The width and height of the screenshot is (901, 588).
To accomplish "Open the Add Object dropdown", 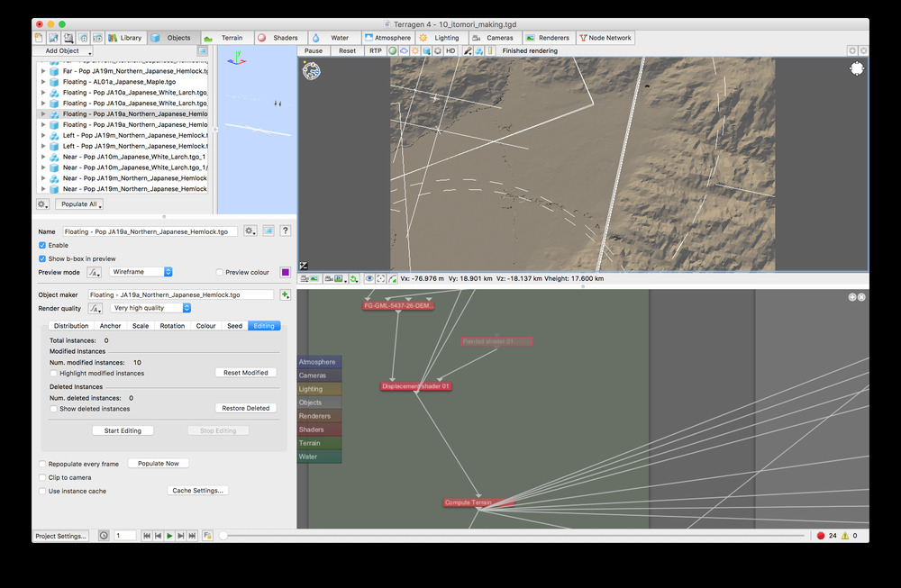I will 63,50.
